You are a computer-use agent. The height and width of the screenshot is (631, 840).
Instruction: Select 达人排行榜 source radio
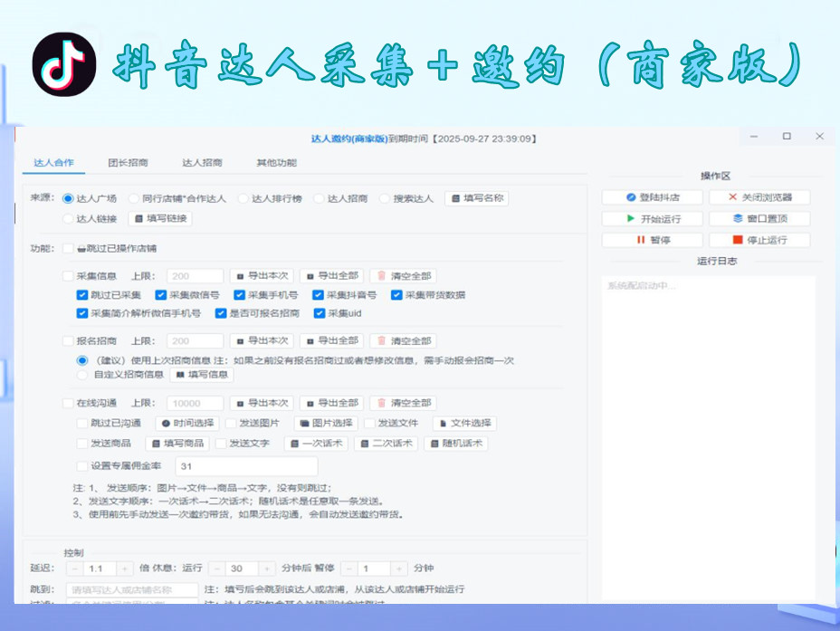243,199
